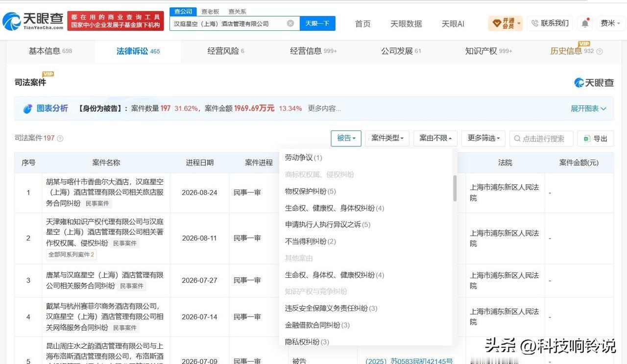Select 劳动争议(1) in case reason list
The image size is (627, 364).
coord(304,158)
